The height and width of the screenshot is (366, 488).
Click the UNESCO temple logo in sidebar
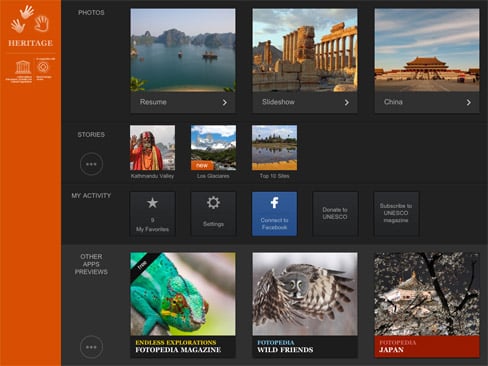(23, 68)
